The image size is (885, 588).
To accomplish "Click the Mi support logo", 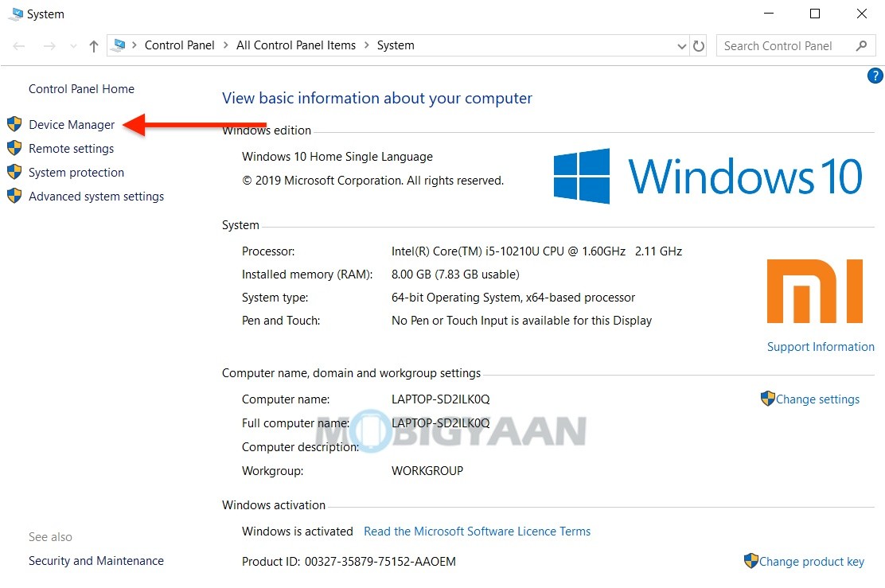I will coord(814,290).
